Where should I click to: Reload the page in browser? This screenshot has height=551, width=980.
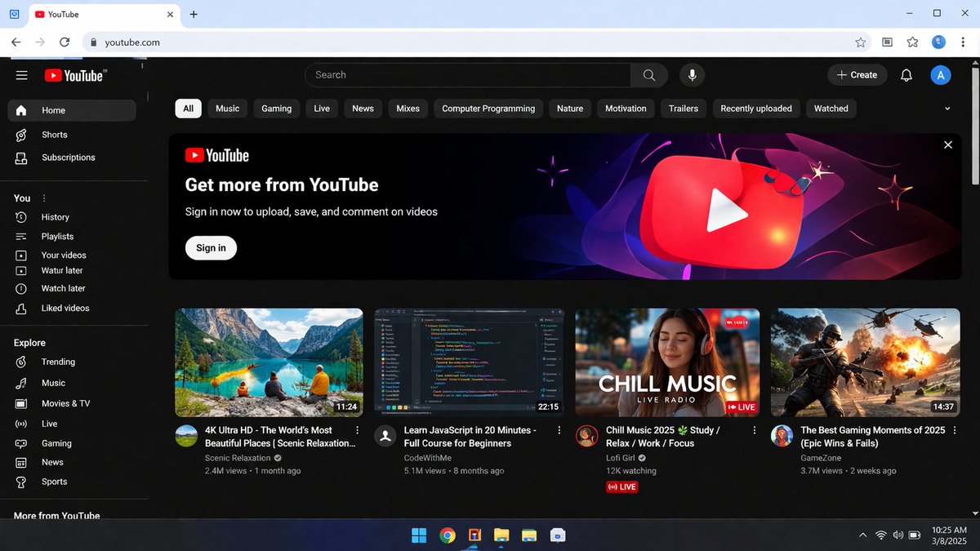65,42
